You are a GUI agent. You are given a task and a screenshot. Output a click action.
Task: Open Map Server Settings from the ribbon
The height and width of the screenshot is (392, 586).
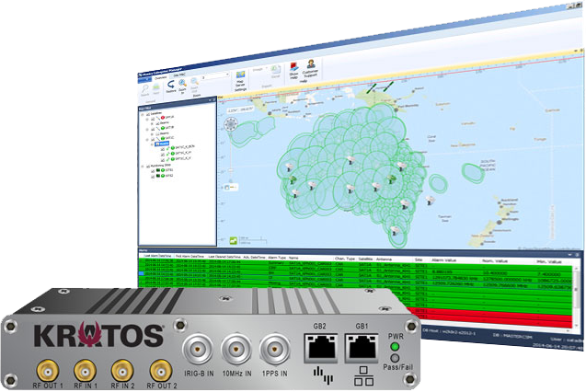tap(240, 81)
